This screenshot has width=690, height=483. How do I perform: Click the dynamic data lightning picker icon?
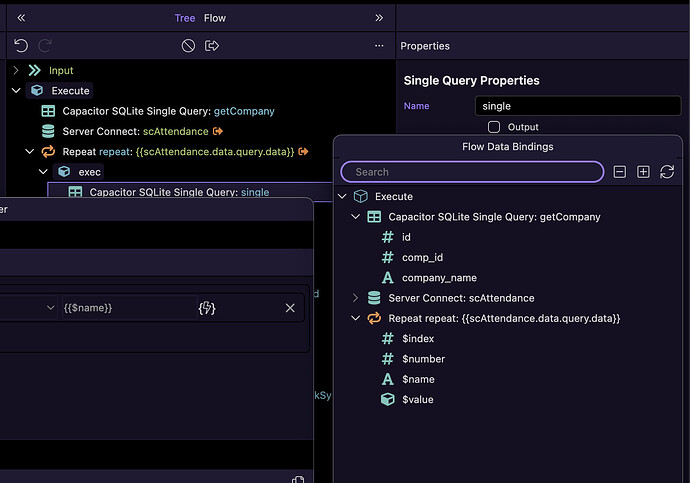[x=208, y=308]
